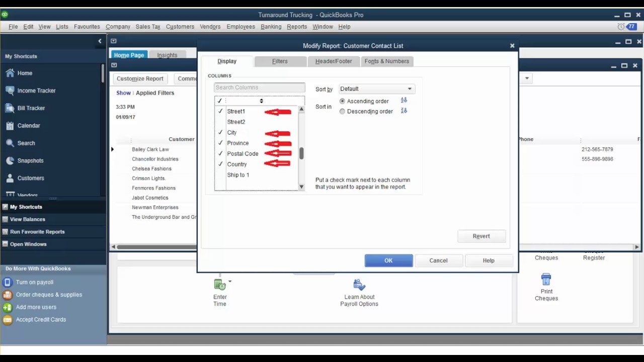Viewport: 644px width, 362px height.
Task: Click the Revert button
Action: click(481, 236)
